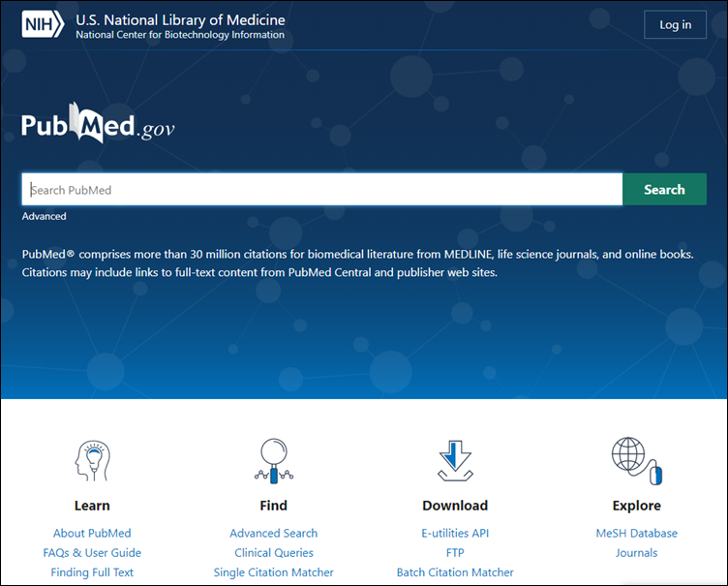Viewport: 728px width, 586px height.
Task: Click the green Search button
Action: pos(664,190)
